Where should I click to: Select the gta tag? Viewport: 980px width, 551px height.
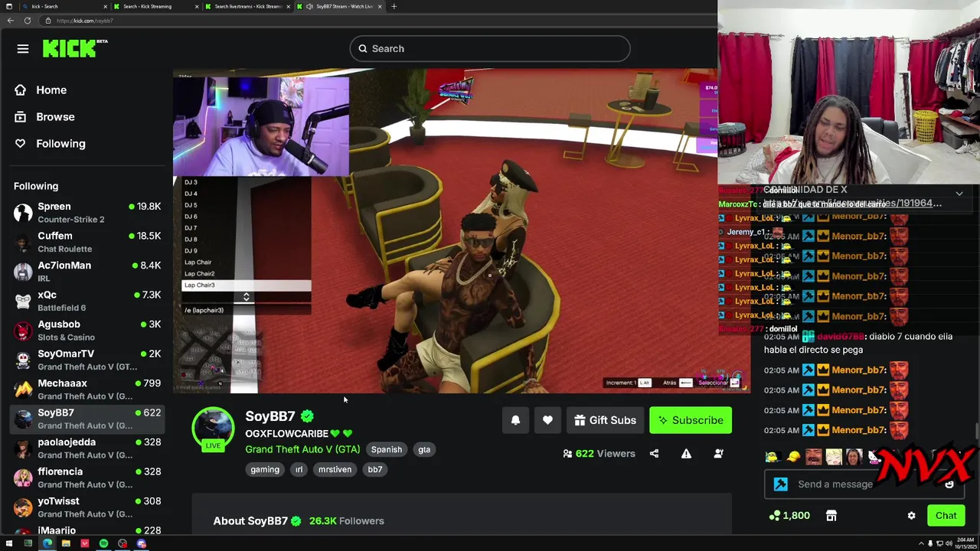(x=424, y=450)
